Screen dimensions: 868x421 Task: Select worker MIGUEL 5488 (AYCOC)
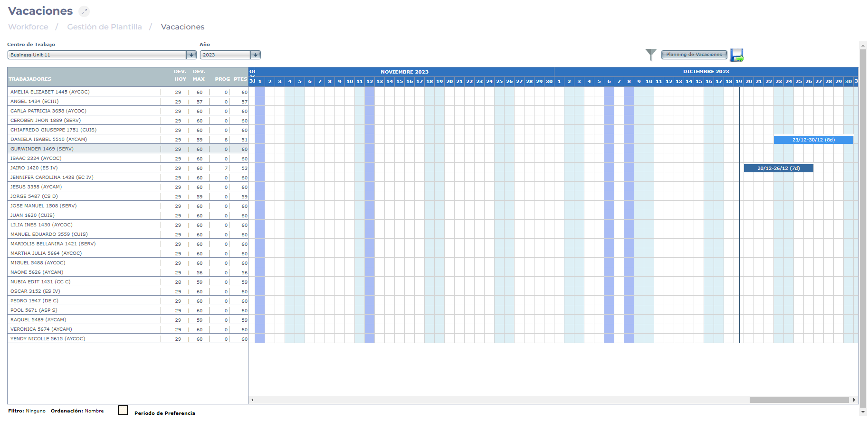click(x=38, y=262)
